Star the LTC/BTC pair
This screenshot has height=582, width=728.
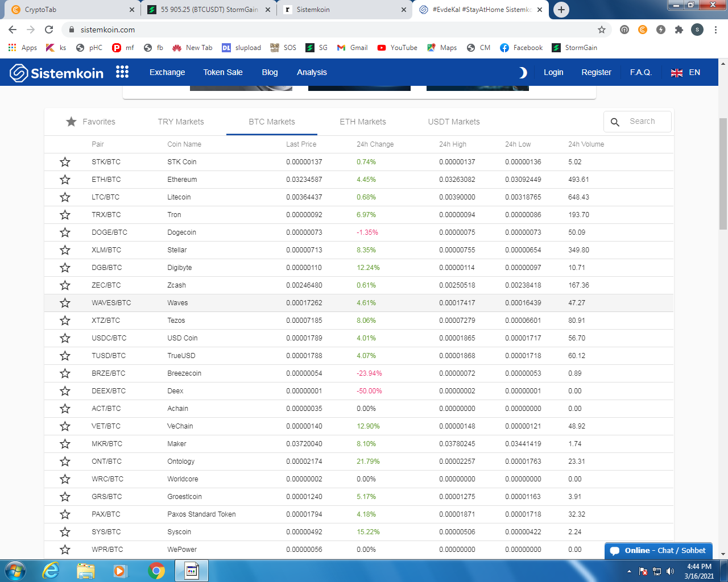click(65, 197)
